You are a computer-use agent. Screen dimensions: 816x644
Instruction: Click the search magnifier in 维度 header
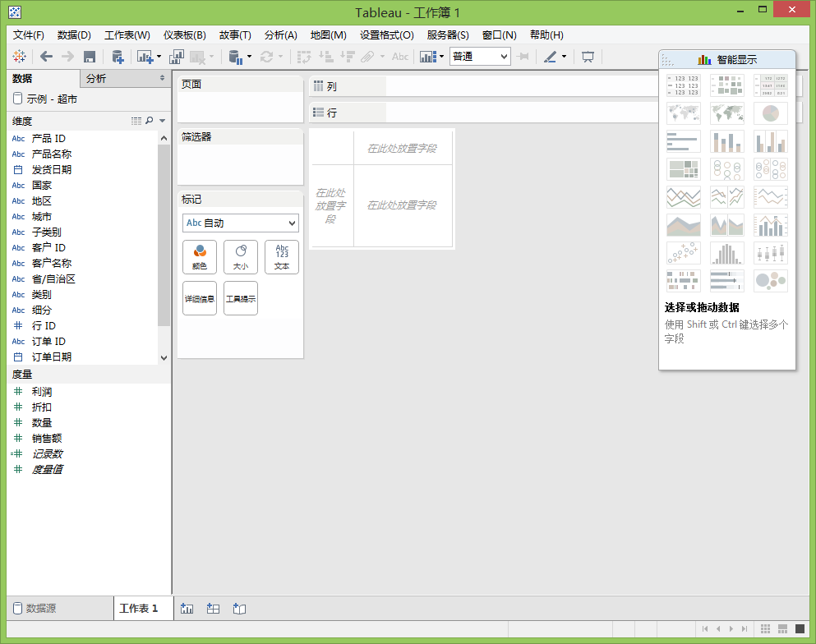click(x=150, y=121)
